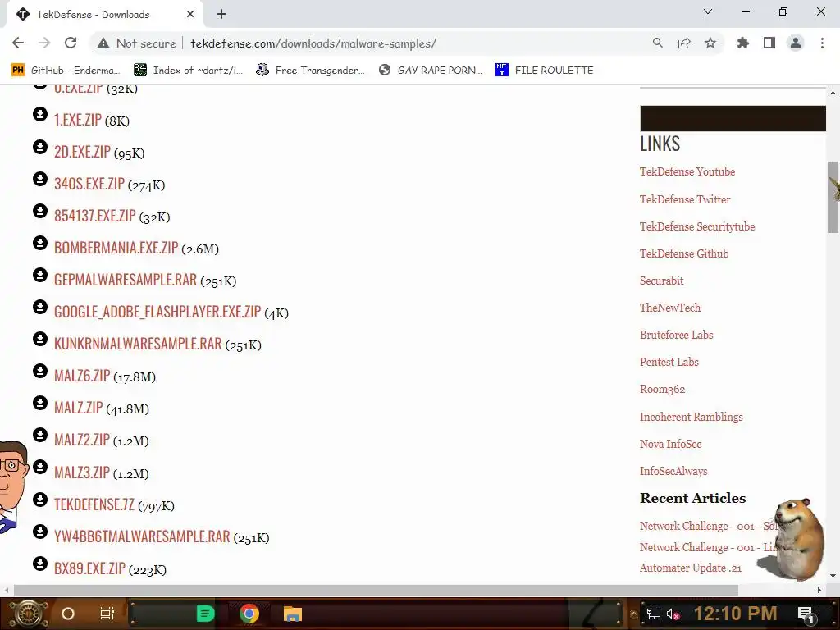
Task: Open Chrome's three-dot menu
Action: click(x=822, y=43)
